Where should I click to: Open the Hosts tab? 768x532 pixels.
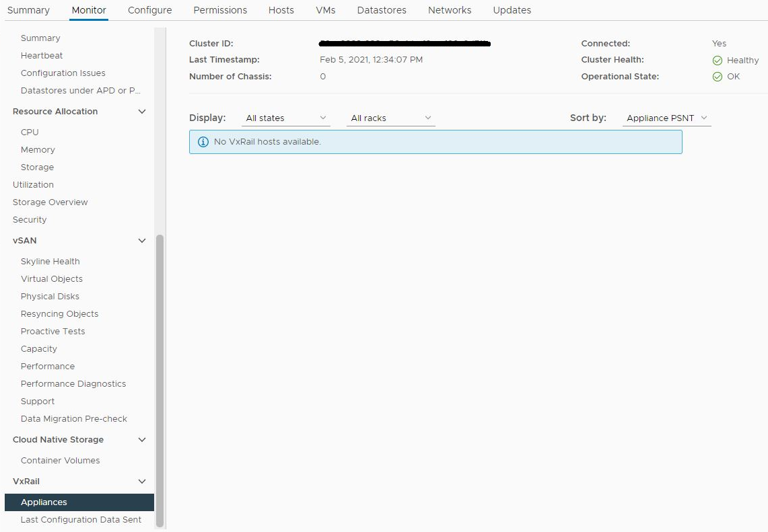click(281, 10)
